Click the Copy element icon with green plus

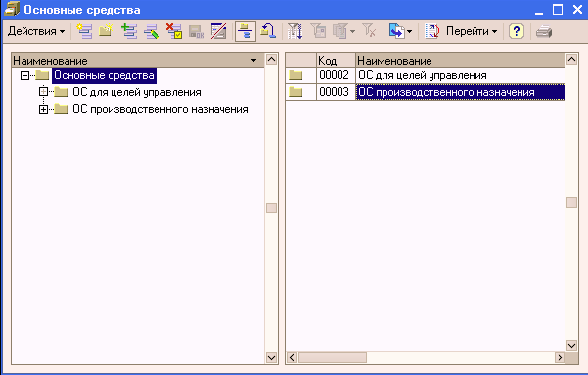[x=129, y=31]
